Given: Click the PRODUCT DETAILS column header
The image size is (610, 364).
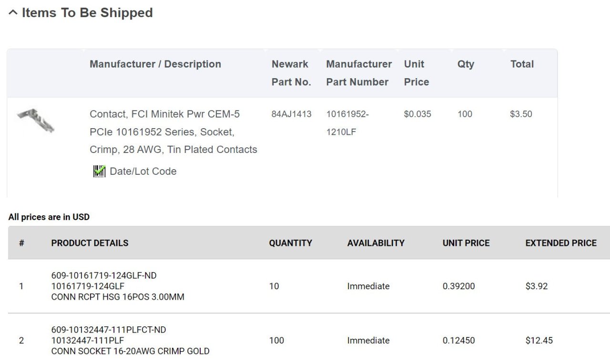Looking at the screenshot, I should pos(90,243).
